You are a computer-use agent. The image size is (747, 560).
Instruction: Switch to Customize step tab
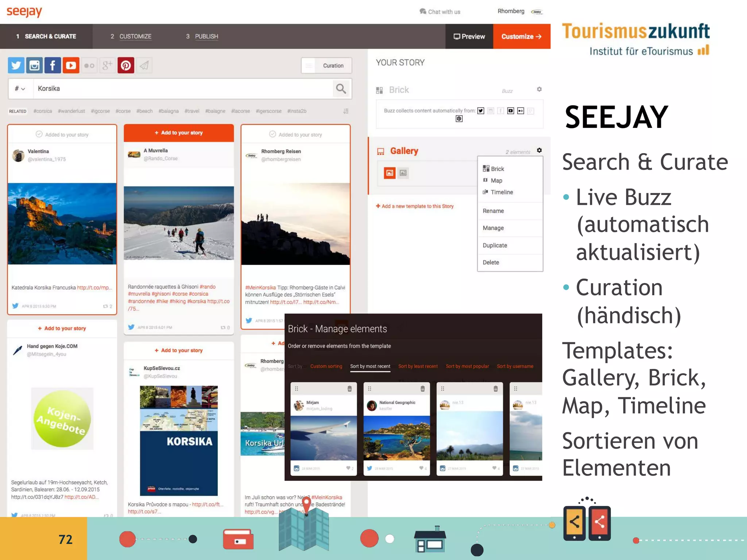[131, 36]
